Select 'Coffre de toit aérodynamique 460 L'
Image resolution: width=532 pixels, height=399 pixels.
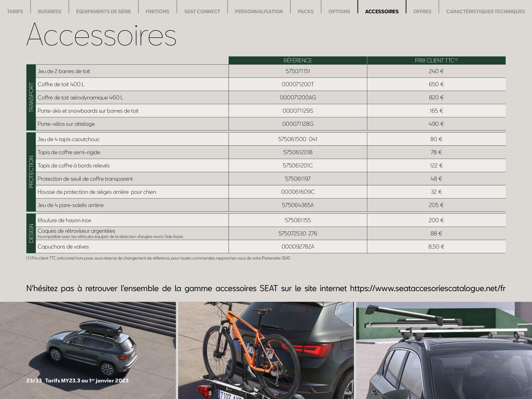(80, 97)
